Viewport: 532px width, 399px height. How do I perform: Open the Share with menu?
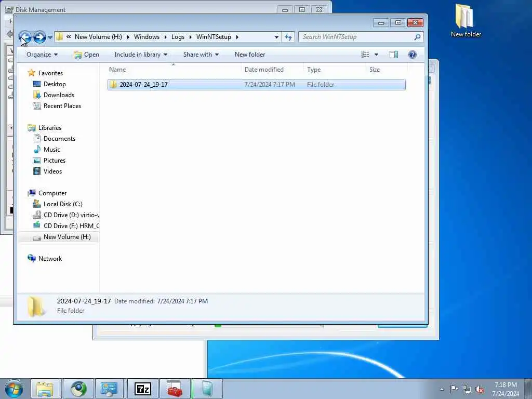[x=201, y=55]
